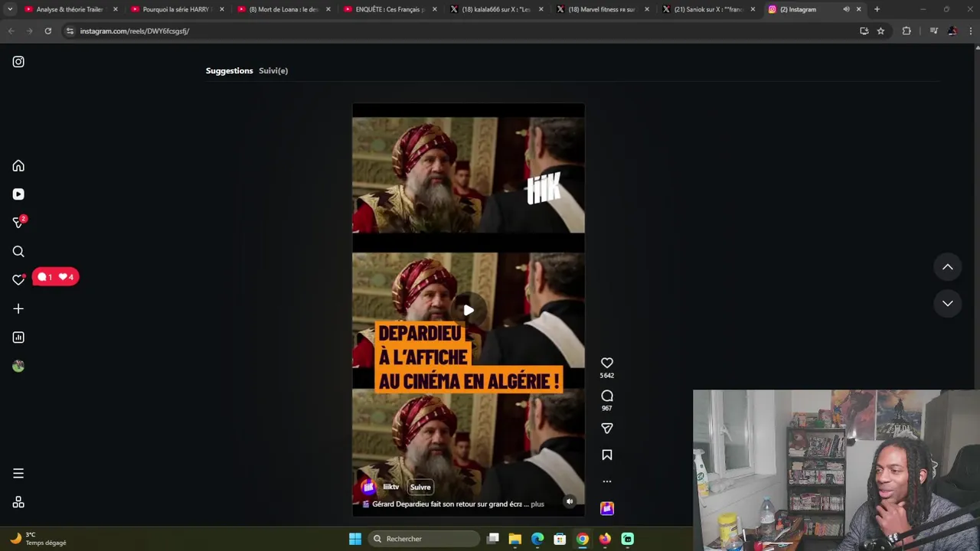The image size is (980, 551).
Task: Switch to 'Pourquoi la série HARRY' tab
Action: pos(177,9)
